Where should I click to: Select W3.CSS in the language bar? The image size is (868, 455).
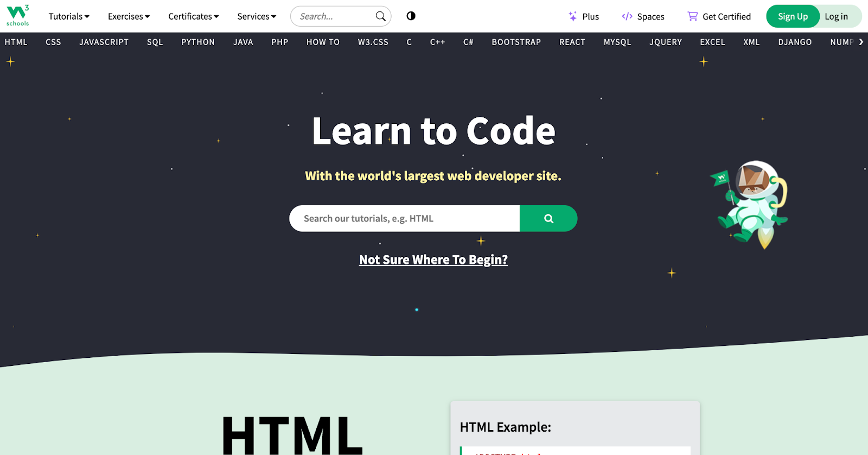tap(373, 42)
